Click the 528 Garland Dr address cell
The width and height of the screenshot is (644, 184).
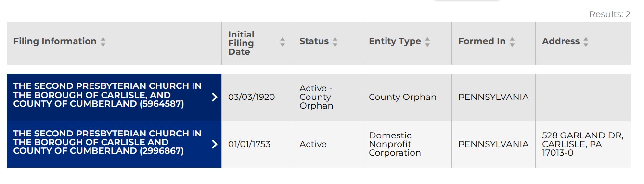tap(582, 144)
